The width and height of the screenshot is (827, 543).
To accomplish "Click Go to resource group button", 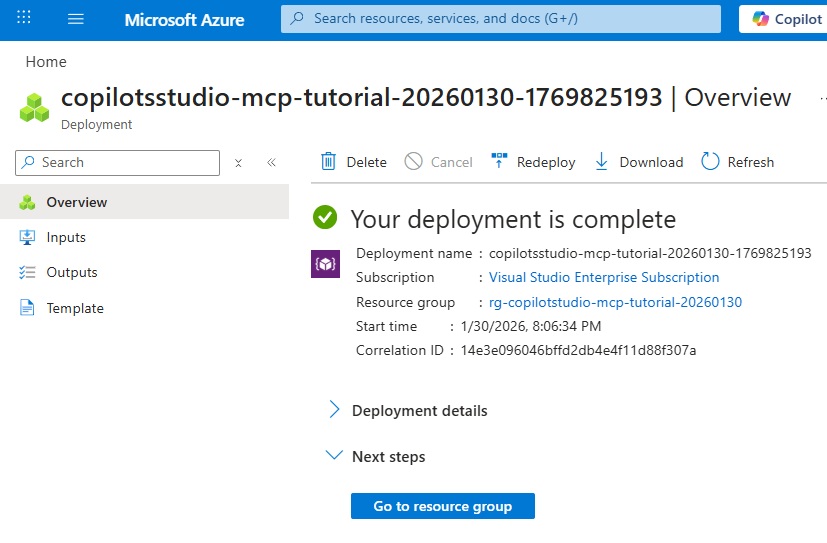I will (443, 506).
